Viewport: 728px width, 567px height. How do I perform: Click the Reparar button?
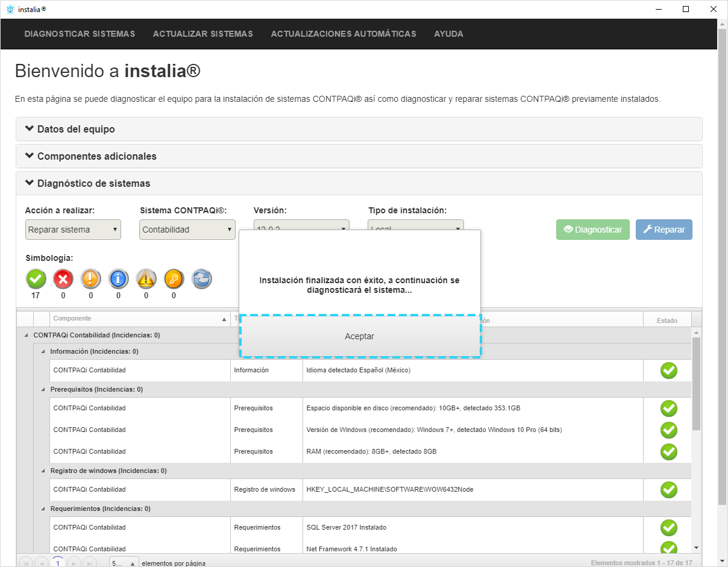click(664, 230)
